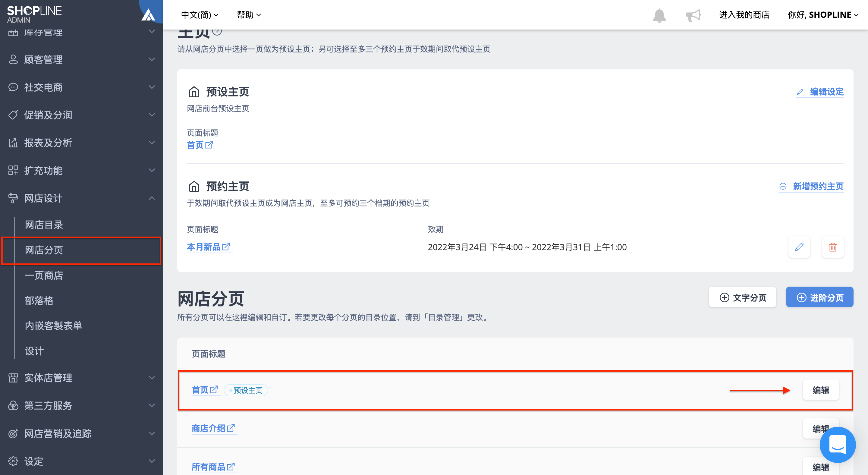Add a 进阶分页 page
This screenshot has width=868, height=475.
click(x=819, y=297)
